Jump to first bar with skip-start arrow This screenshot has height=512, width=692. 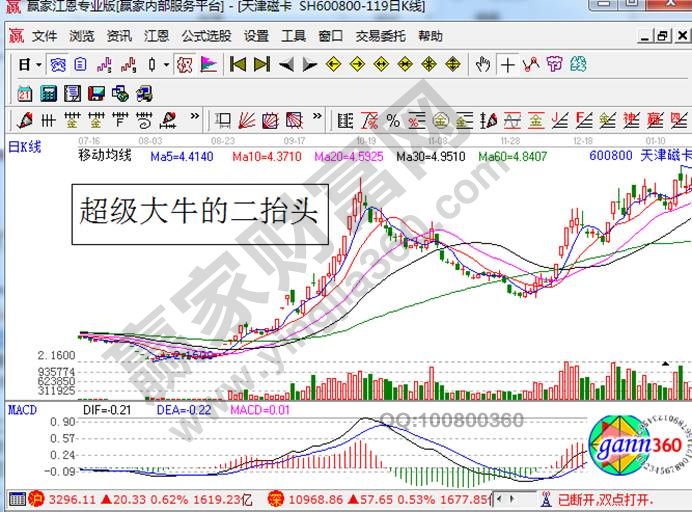point(238,65)
